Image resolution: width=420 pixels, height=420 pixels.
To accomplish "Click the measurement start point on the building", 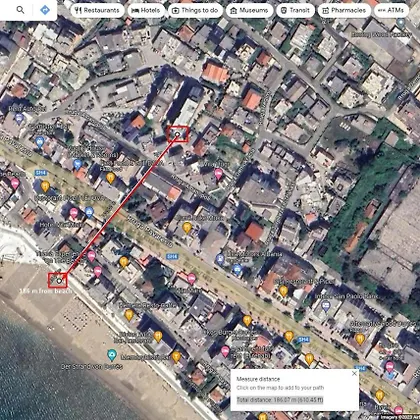I will tap(178, 134).
